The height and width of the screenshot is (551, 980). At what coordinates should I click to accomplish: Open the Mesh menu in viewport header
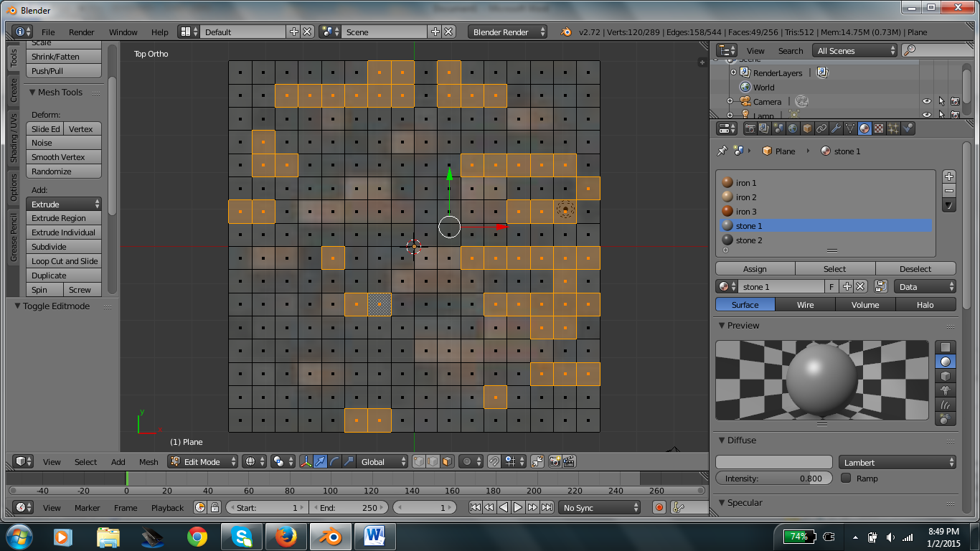(149, 461)
